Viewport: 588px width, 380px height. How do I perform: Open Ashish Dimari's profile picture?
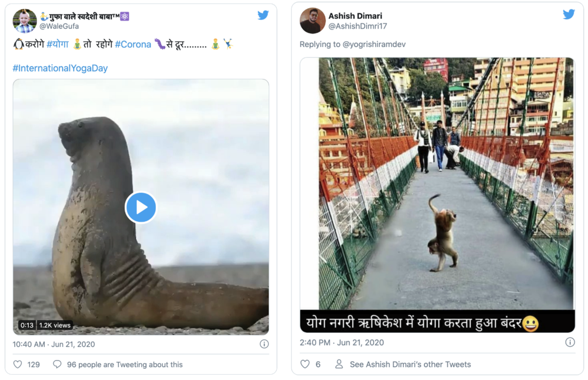(312, 21)
